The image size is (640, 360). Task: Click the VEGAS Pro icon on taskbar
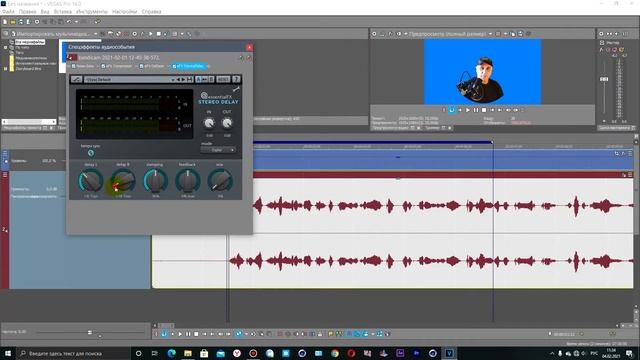(x=449, y=353)
